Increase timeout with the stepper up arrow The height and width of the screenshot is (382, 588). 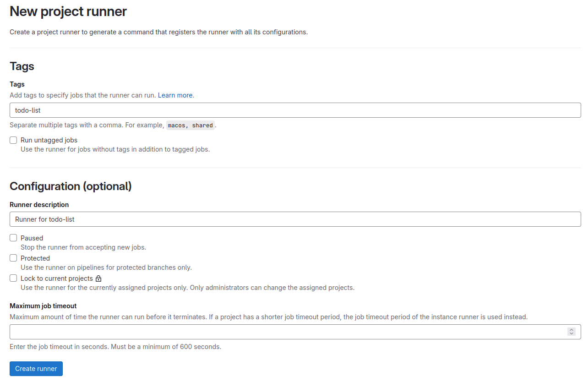(571, 330)
